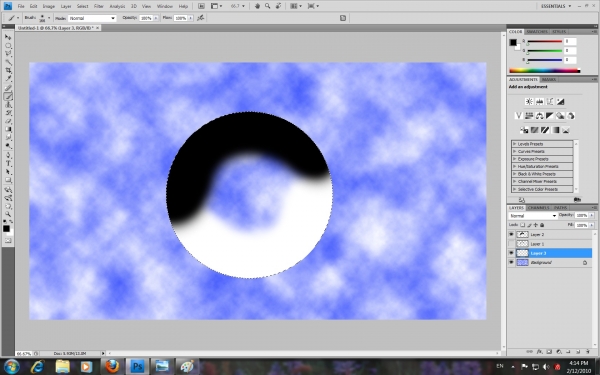Select the Hand tool in toolbox
The width and height of the screenshot is (600, 375).
8,207
